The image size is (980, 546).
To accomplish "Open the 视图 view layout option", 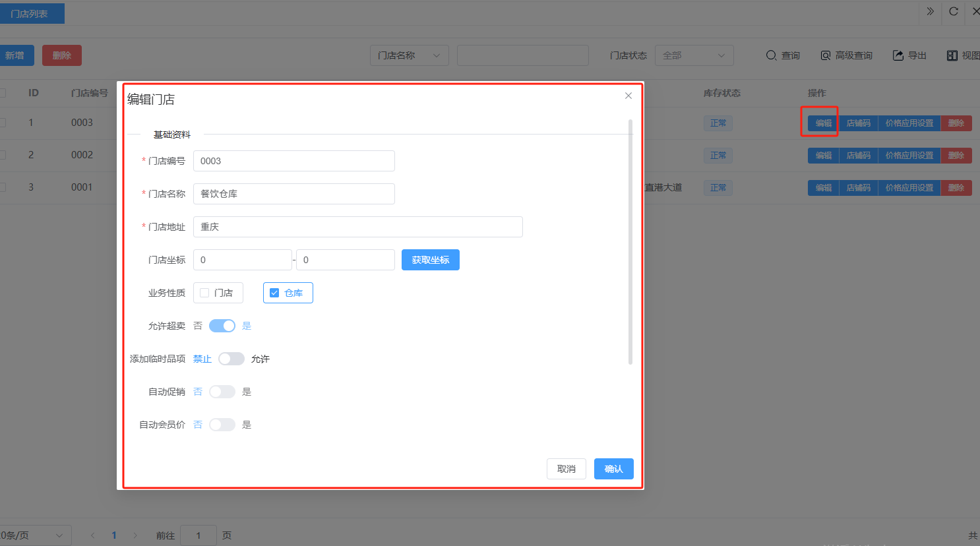I will [963, 55].
